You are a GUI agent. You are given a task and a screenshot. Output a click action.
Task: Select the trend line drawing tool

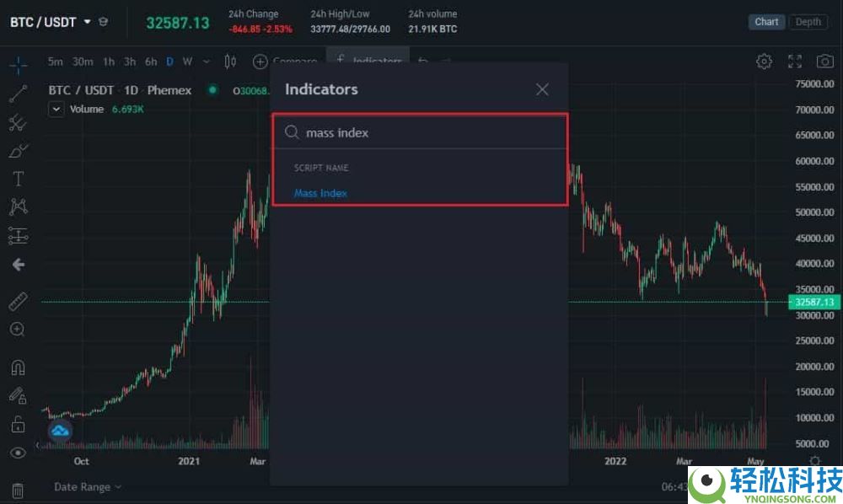(18, 94)
